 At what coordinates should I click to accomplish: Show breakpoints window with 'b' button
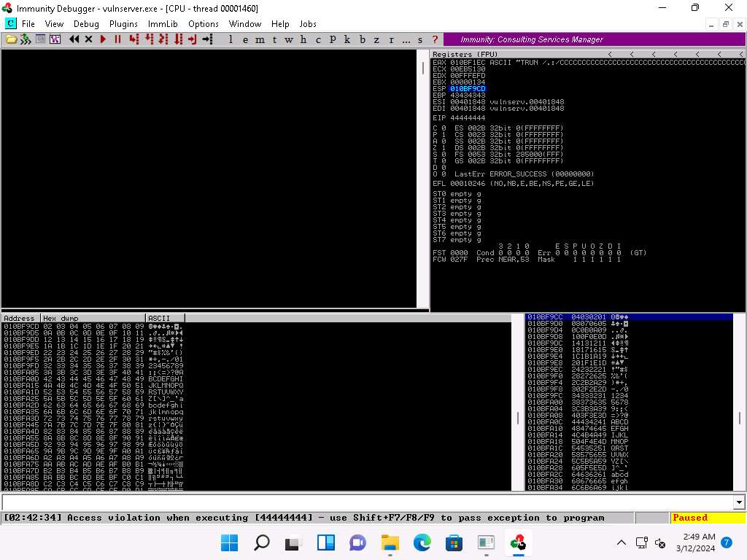[x=362, y=39]
